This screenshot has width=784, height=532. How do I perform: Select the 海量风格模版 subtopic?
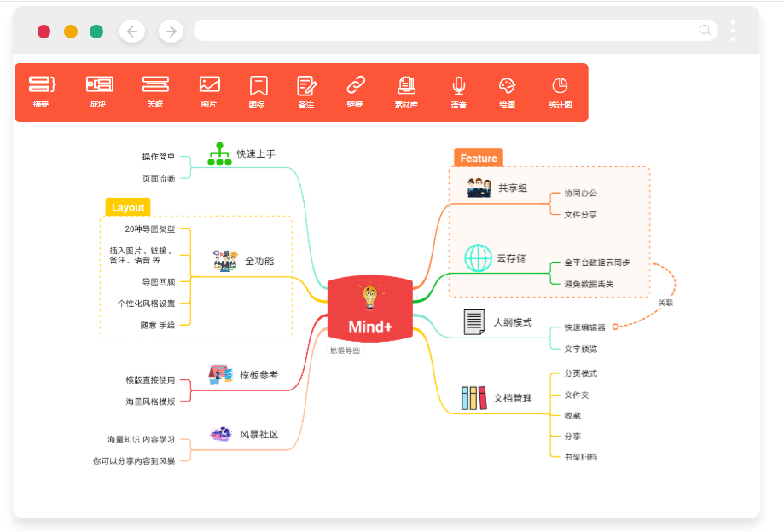(150, 402)
